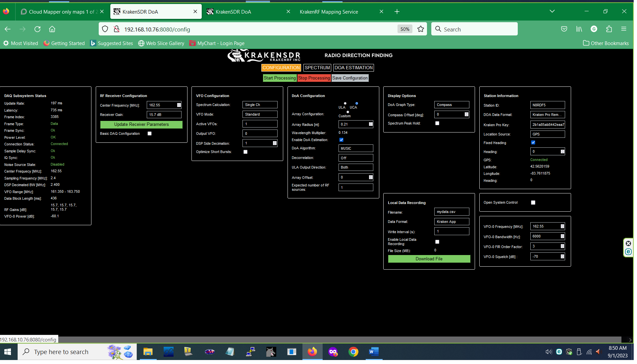This screenshot has width=637, height=364.
Task: Bookmark this page with star icon
Action: tap(421, 29)
